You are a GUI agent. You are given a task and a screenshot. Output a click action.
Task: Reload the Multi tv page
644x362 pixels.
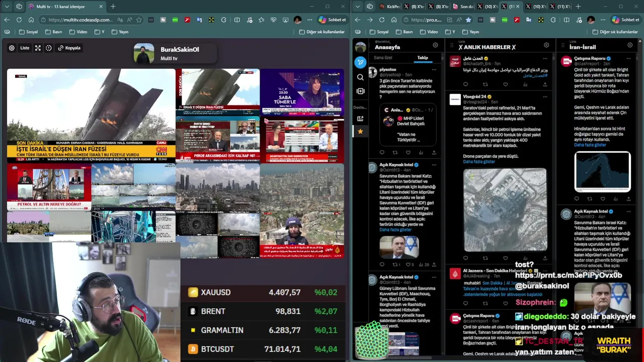point(19,20)
